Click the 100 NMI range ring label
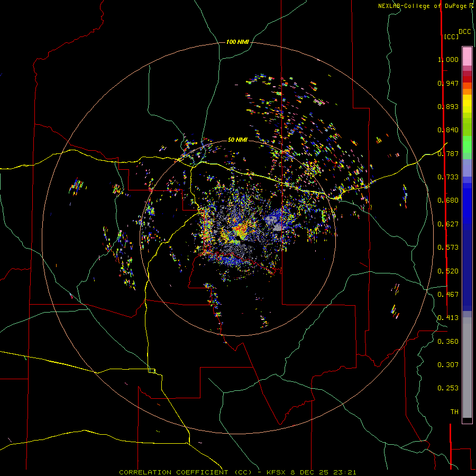This screenshot has width=476, height=476. (237, 42)
